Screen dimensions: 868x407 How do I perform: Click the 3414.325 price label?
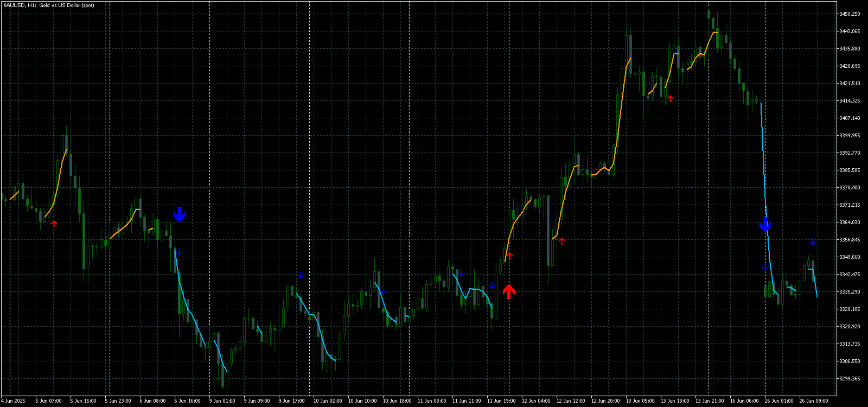click(850, 101)
